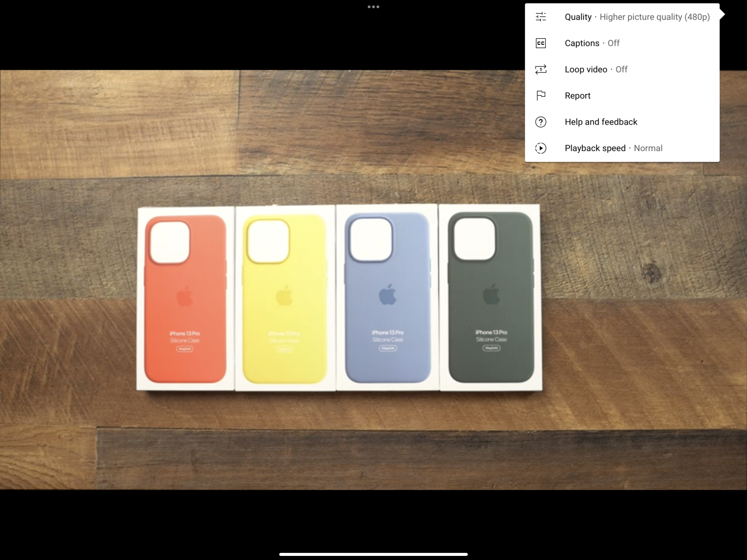747x560 pixels.
Task: Click the loop video arrows icon
Action: click(x=540, y=69)
